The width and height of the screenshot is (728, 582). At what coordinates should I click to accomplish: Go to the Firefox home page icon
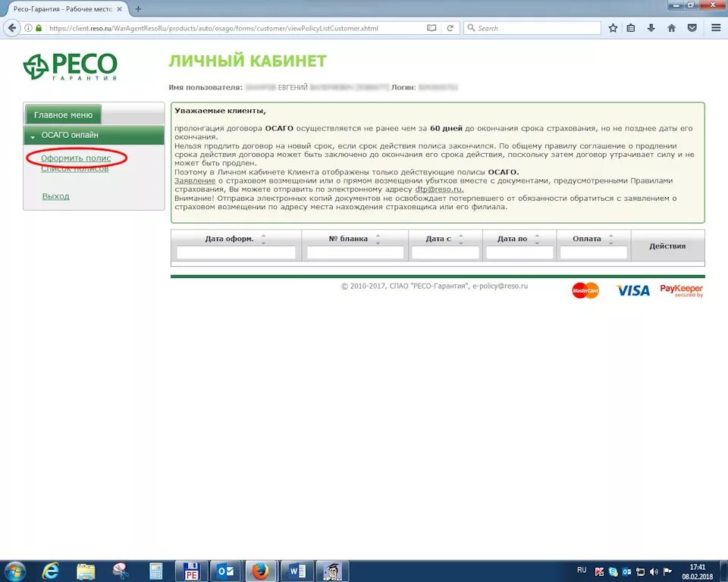[671, 28]
